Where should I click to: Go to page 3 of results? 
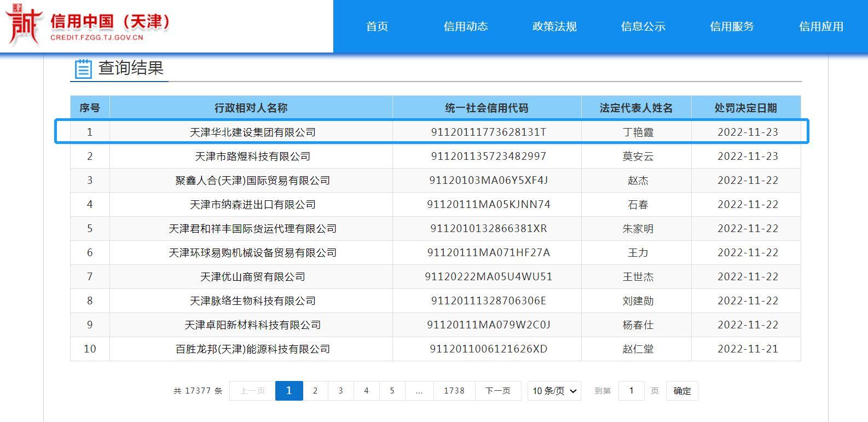340,391
